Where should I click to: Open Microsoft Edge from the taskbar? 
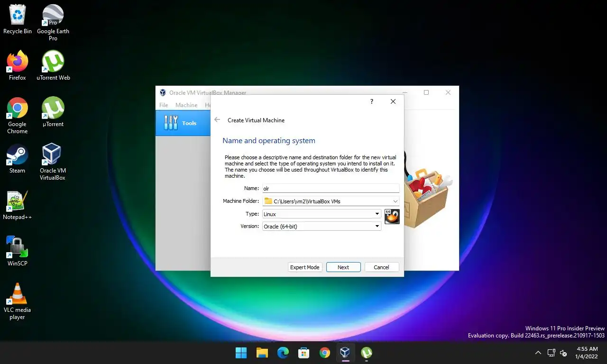283,353
